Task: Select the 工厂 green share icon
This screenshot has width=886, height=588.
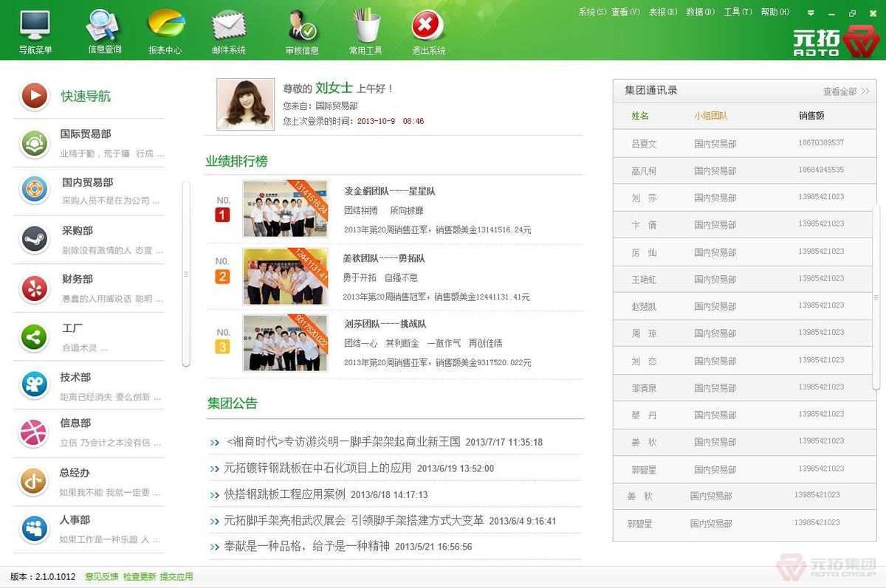Action: (x=34, y=337)
